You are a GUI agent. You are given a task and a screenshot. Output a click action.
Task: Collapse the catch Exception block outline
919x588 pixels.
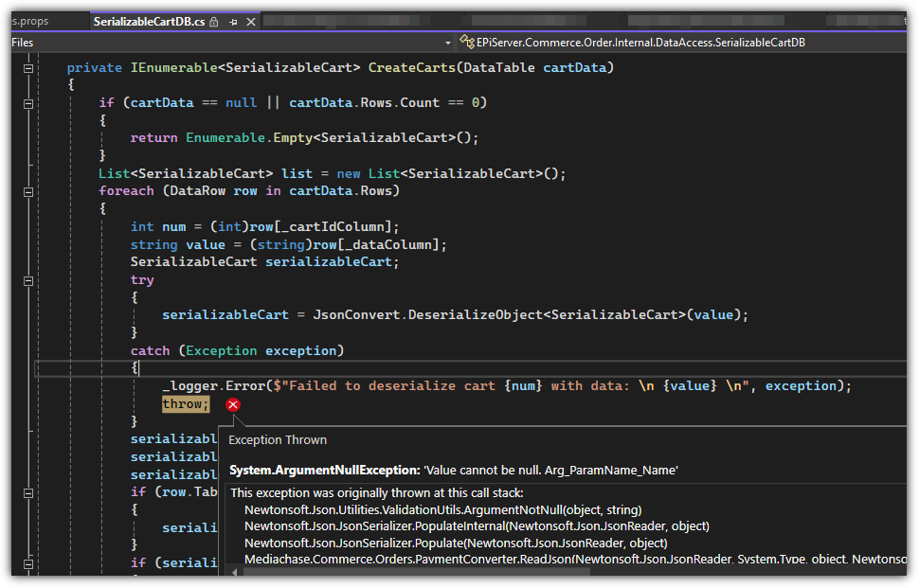[x=28, y=351]
